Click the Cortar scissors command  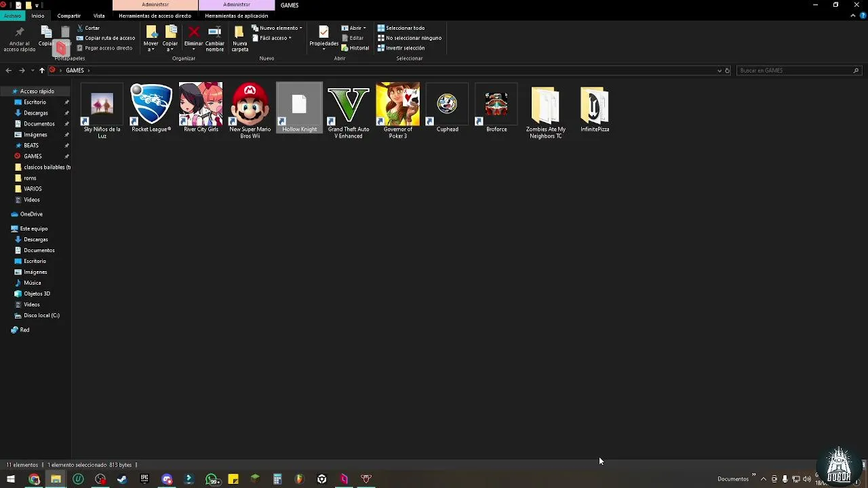point(89,28)
